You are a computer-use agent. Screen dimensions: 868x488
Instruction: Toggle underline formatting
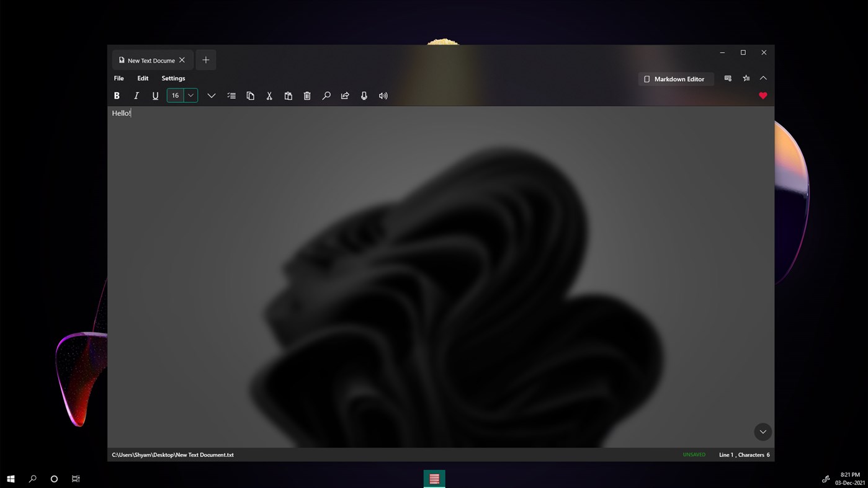pyautogui.click(x=155, y=95)
